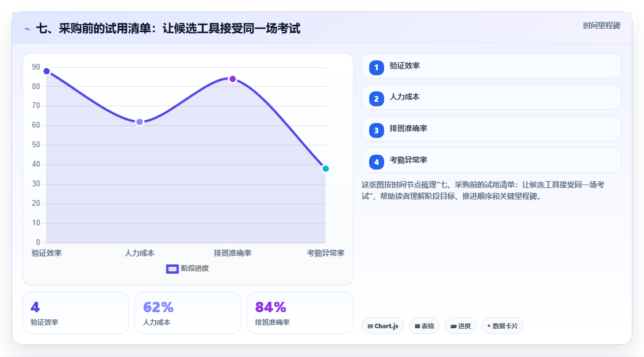This screenshot has height=357, width=644.
Task: Select the 验证效率 data point on chart
Action: click(47, 71)
